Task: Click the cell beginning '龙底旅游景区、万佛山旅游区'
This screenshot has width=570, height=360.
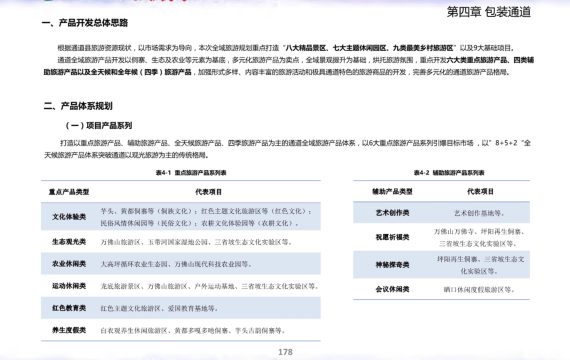Action: pyautogui.click(x=209, y=286)
